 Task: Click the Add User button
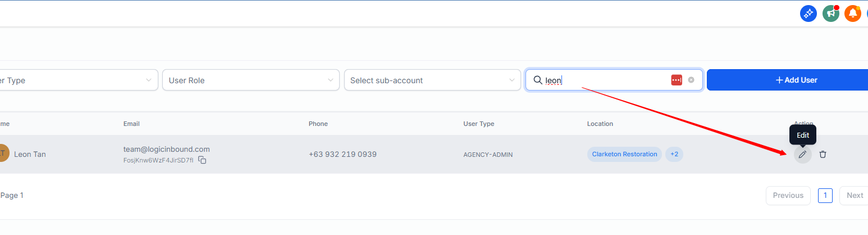(x=787, y=80)
